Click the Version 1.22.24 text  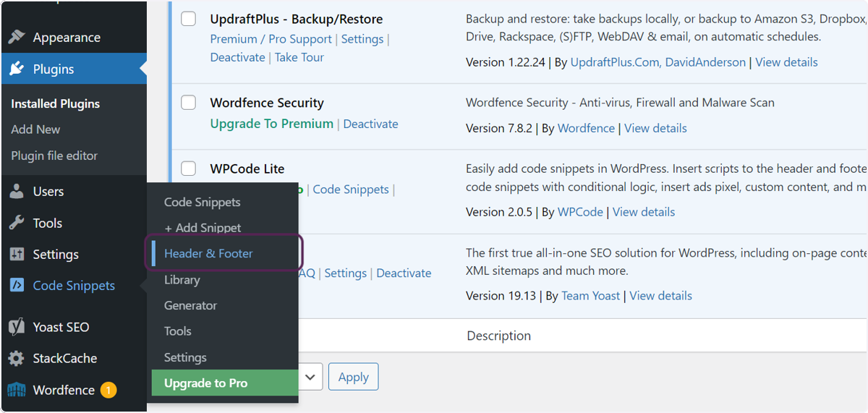(505, 62)
